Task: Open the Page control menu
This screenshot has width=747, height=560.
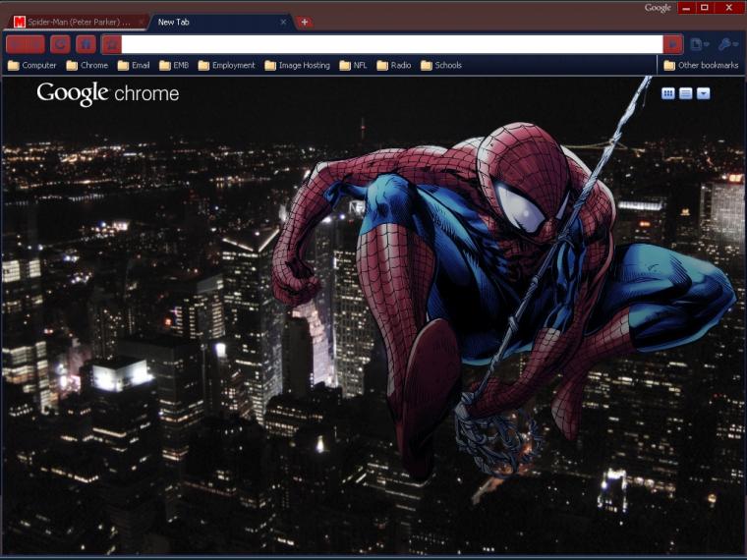Action: (x=700, y=45)
